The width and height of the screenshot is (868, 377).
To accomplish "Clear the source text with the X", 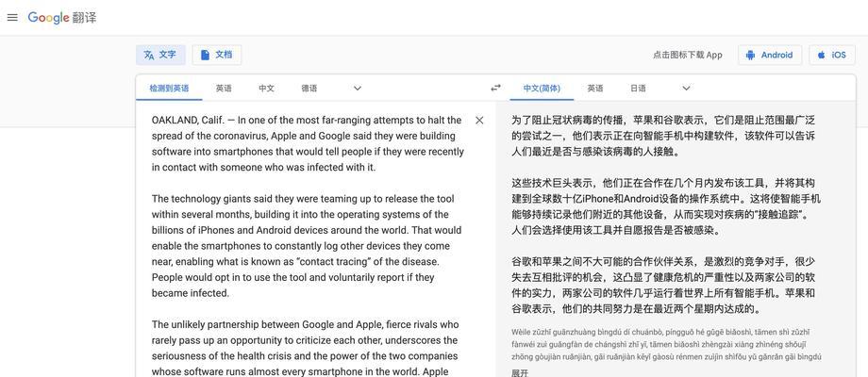I will point(479,120).
